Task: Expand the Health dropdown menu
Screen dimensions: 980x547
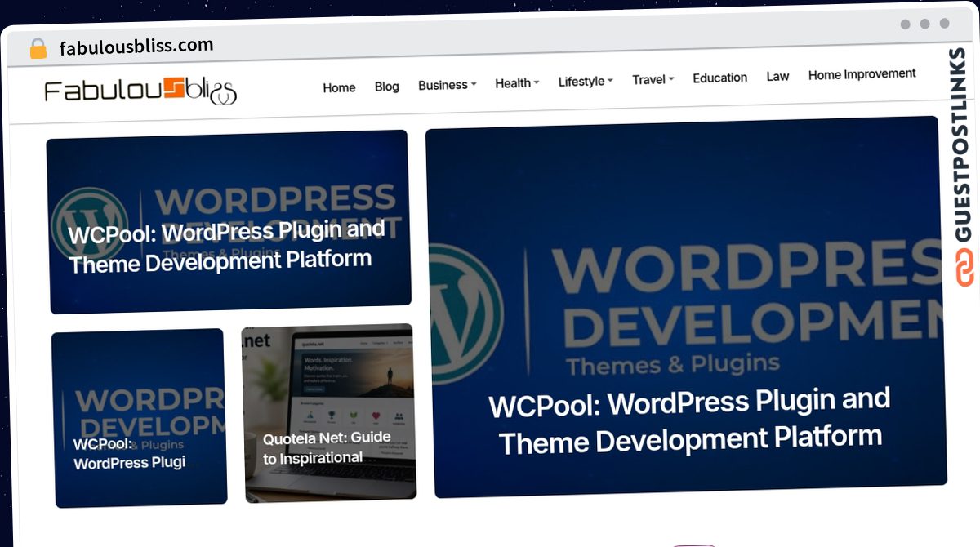Action: [517, 82]
